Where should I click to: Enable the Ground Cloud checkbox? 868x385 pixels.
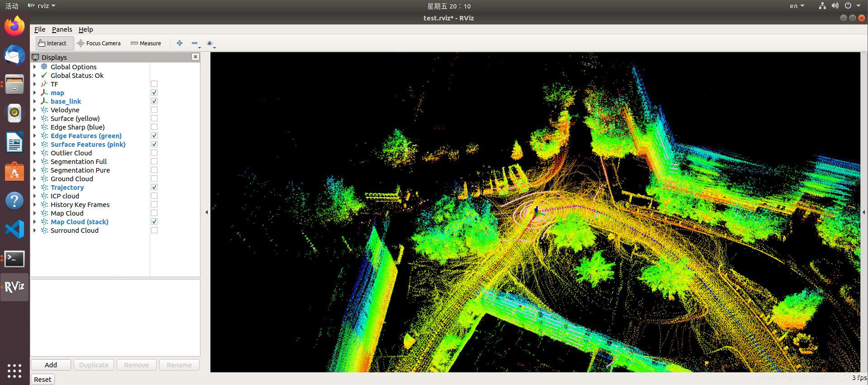tap(154, 178)
